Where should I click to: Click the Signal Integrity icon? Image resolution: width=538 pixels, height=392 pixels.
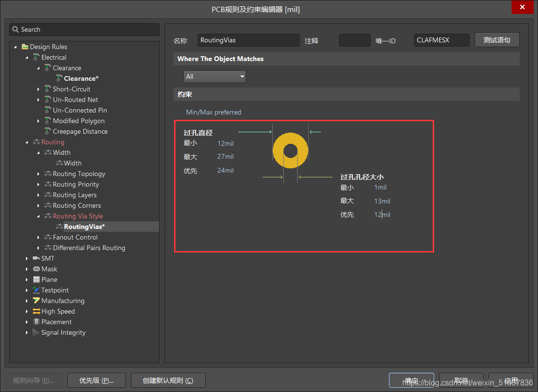[x=37, y=332]
